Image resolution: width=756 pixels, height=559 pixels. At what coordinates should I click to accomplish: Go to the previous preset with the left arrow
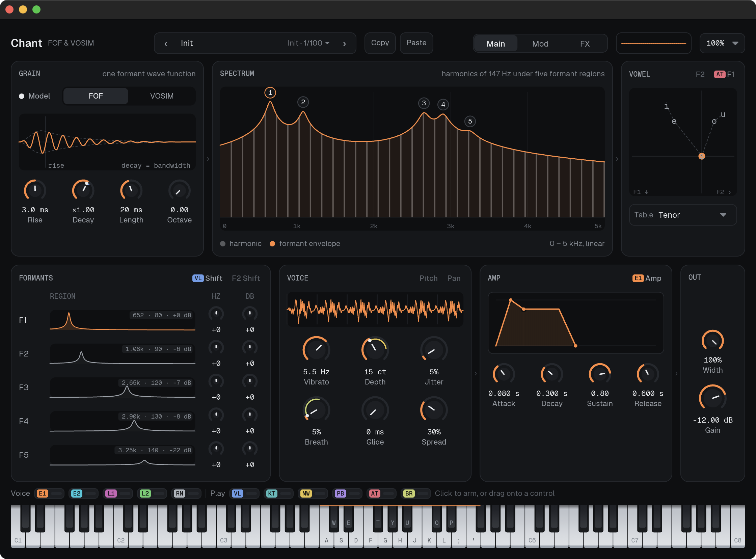coord(166,43)
